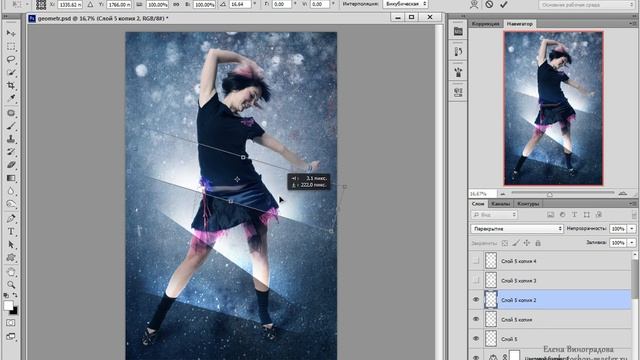The width and height of the screenshot is (640, 360).
Task: Swap foreground and background colors icon
Action: point(15,295)
